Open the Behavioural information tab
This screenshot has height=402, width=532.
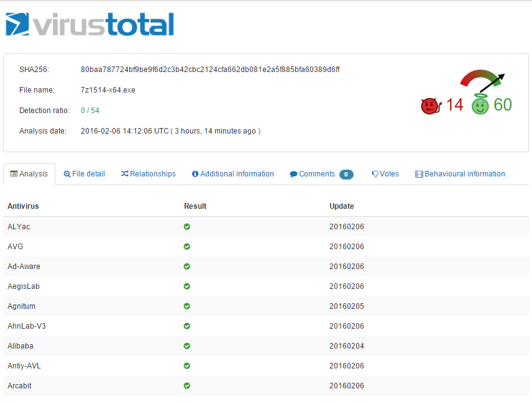[460, 174]
